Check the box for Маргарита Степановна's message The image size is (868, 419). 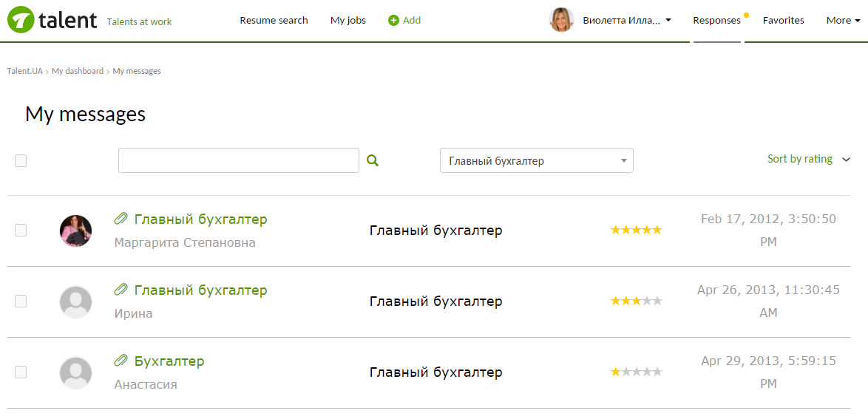21,231
